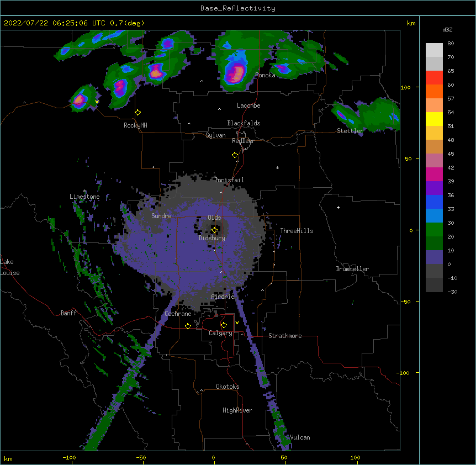The width and height of the screenshot is (476, 465).
Task: Select the Cochrane label
Action: tap(178, 314)
